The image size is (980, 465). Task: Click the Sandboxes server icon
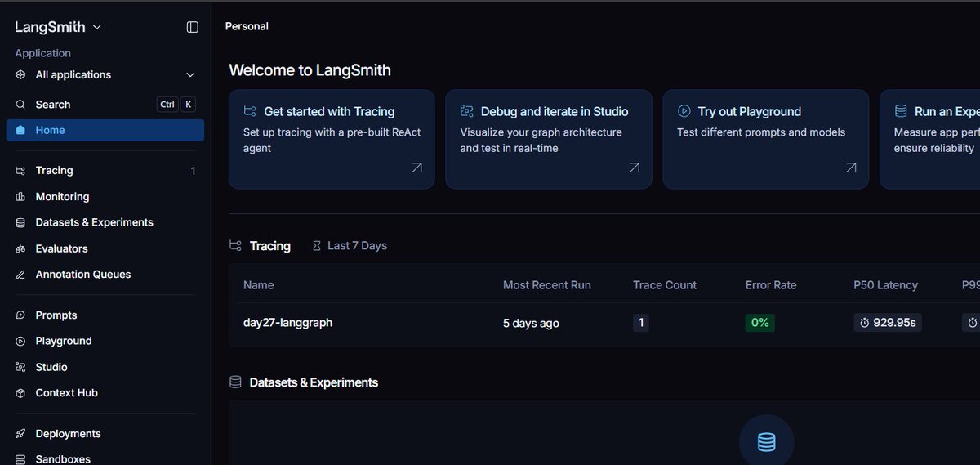coord(20,459)
